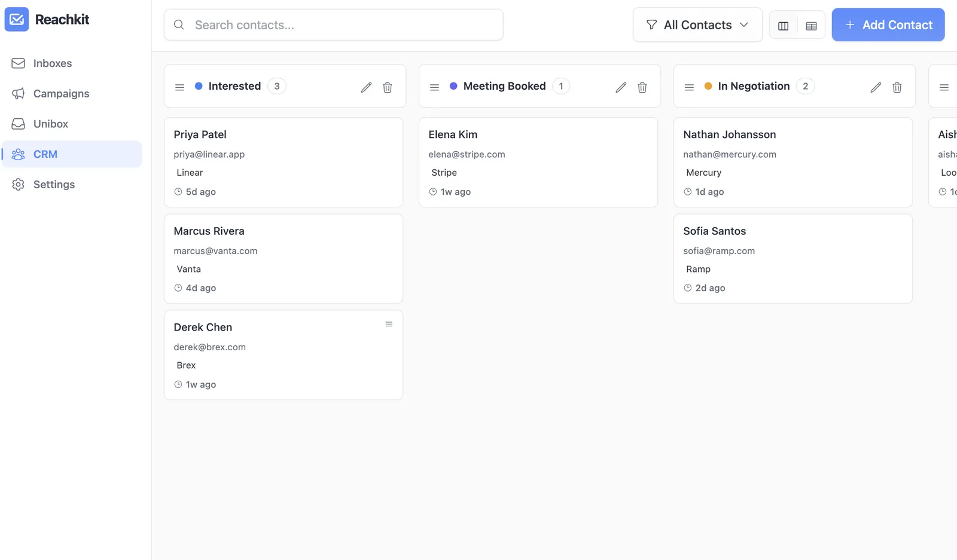Screen dimensions: 957x560
Task: Click the Unibox tray icon
Action: coord(19,124)
